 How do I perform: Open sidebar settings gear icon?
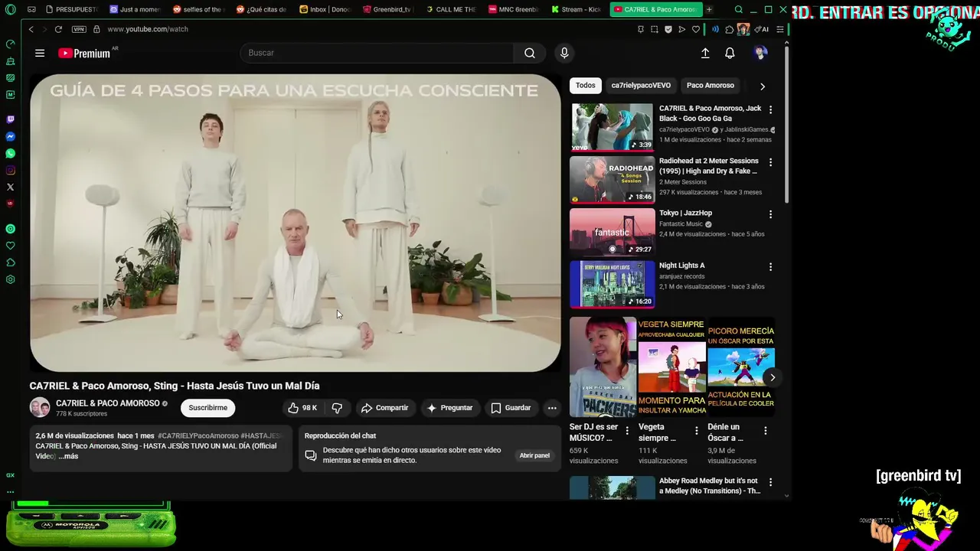[10, 279]
